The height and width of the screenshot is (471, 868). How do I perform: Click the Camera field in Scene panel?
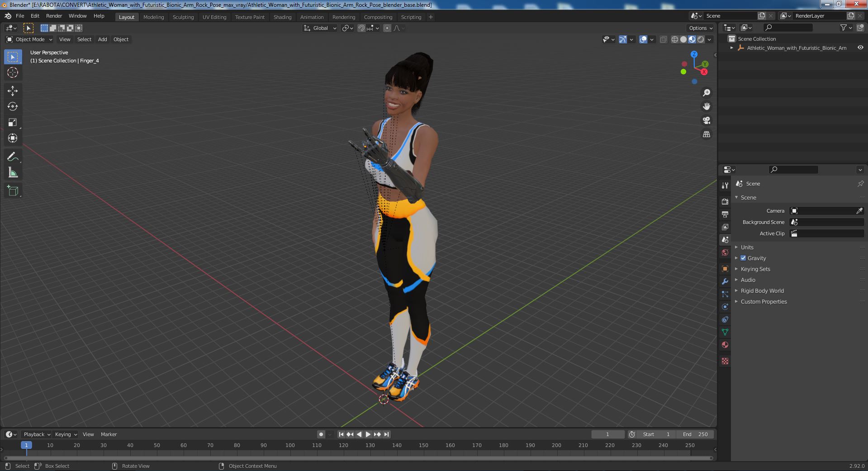tap(827, 211)
